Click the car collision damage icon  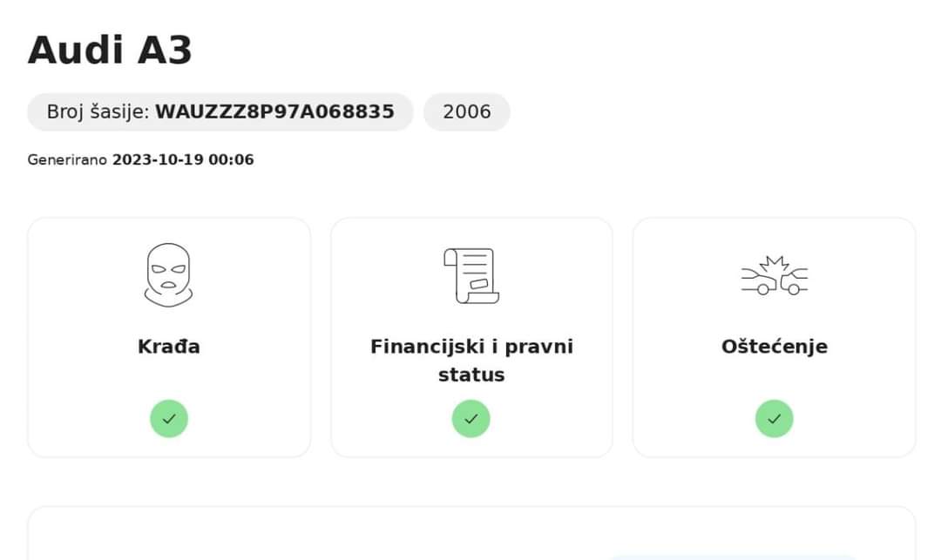tap(774, 275)
